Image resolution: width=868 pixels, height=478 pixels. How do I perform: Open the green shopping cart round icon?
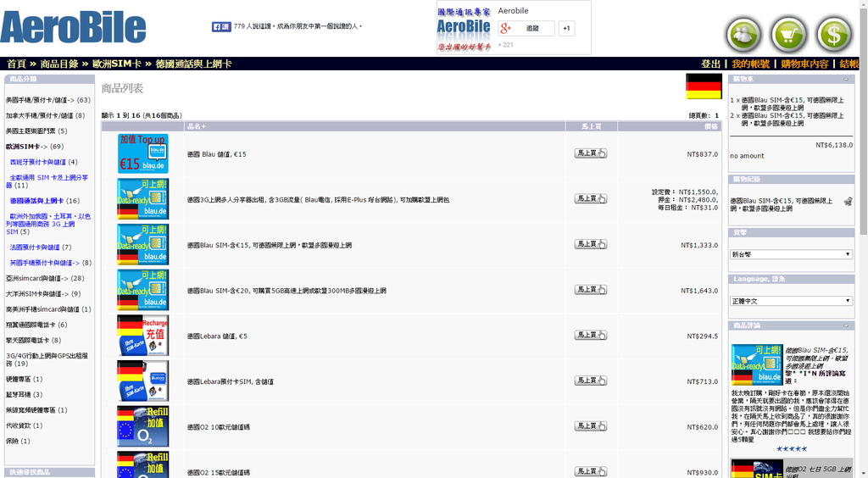[789, 34]
